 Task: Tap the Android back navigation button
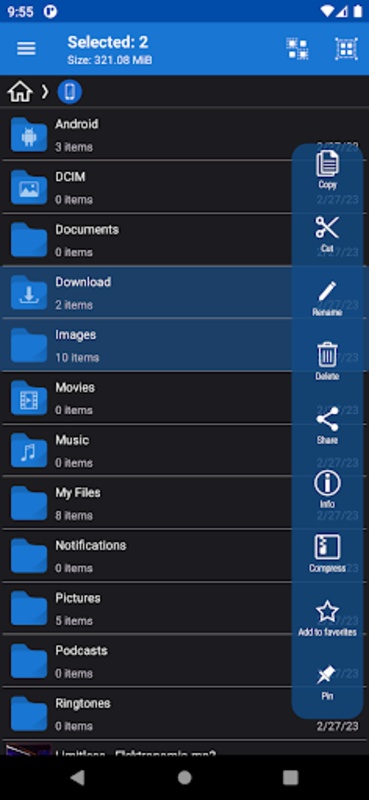tap(78, 778)
